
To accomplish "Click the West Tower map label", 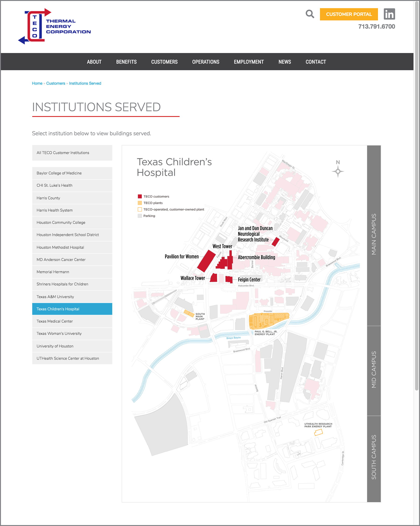I will [x=222, y=246].
